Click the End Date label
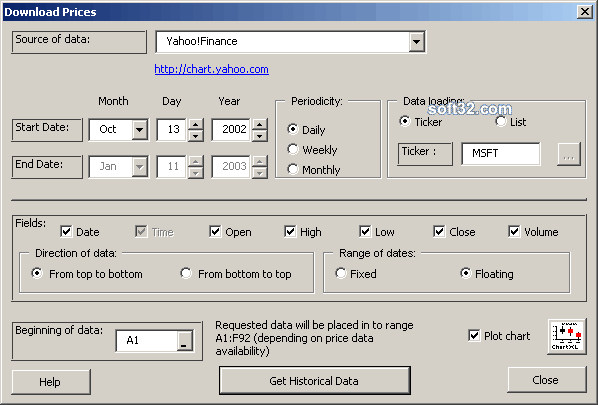The image size is (598, 405). (x=47, y=167)
